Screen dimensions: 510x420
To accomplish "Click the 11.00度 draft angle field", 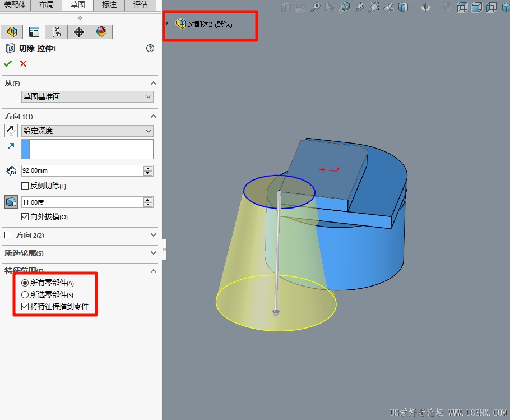I will [x=82, y=202].
